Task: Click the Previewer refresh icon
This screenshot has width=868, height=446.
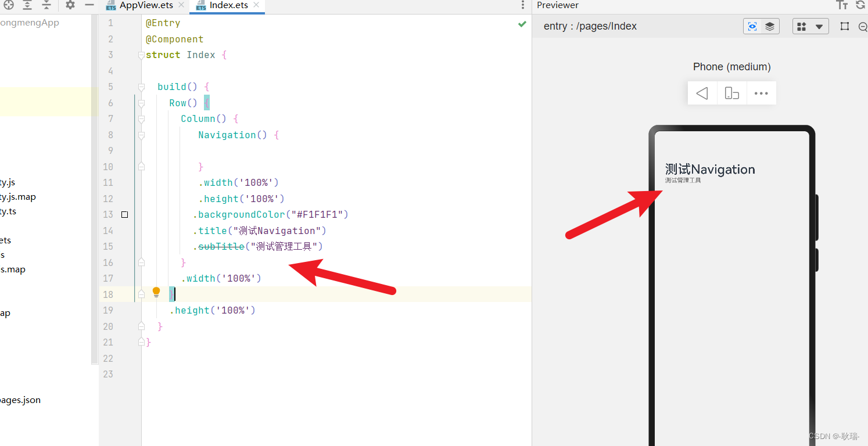Action: point(860,5)
